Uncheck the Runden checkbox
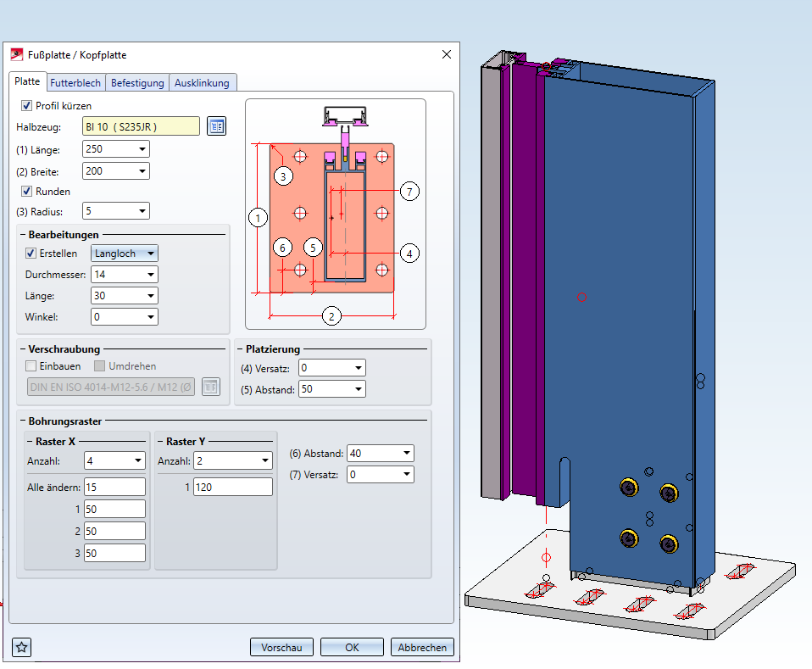This screenshot has height=669, width=812. click(26, 191)
